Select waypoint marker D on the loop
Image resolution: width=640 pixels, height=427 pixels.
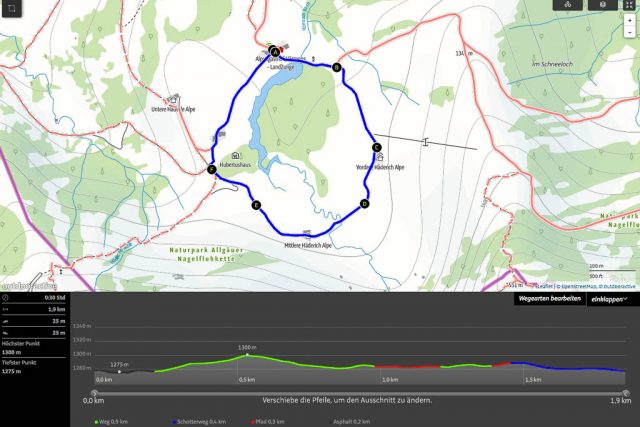(x=364, y=204)
